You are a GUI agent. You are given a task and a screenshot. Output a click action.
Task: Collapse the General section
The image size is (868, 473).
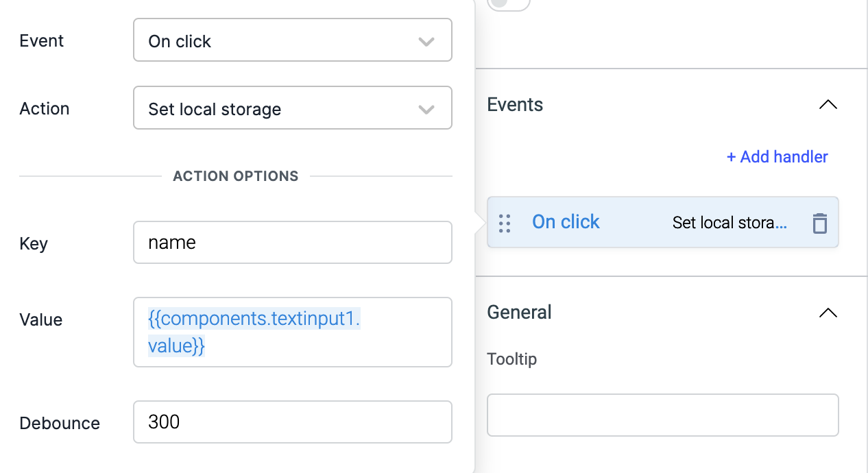point(828,313)
